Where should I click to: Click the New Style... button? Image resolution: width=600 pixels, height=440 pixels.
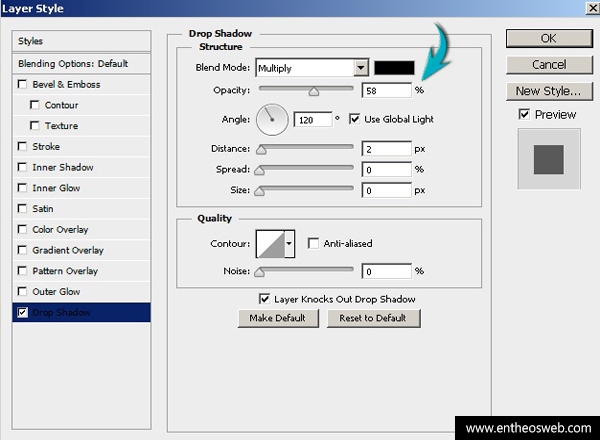(x=549, y=91)
